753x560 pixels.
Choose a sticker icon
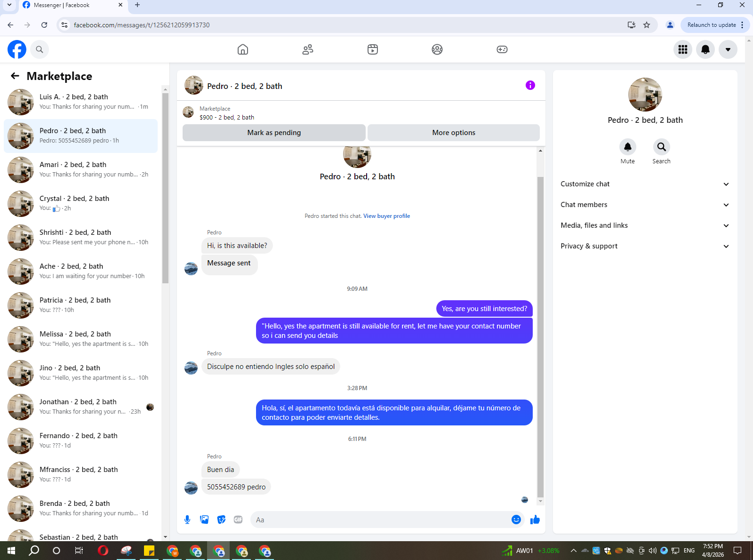(x=221, y=520)
